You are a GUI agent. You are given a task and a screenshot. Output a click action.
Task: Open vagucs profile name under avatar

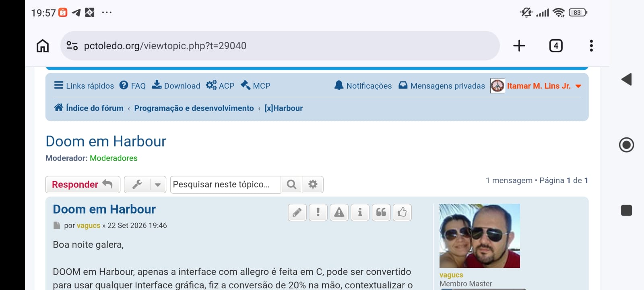(451, 275)
